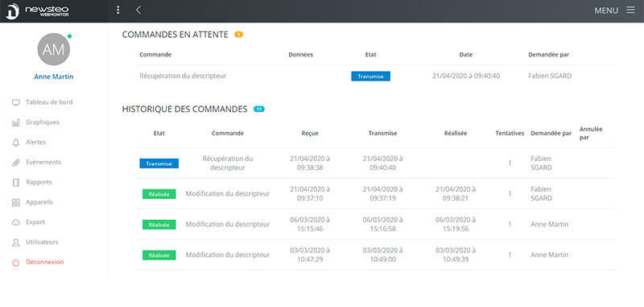Viewport: 644px width, 307px height.
Task: Click the Utilisateurs person icon
Action: [16, 243]
